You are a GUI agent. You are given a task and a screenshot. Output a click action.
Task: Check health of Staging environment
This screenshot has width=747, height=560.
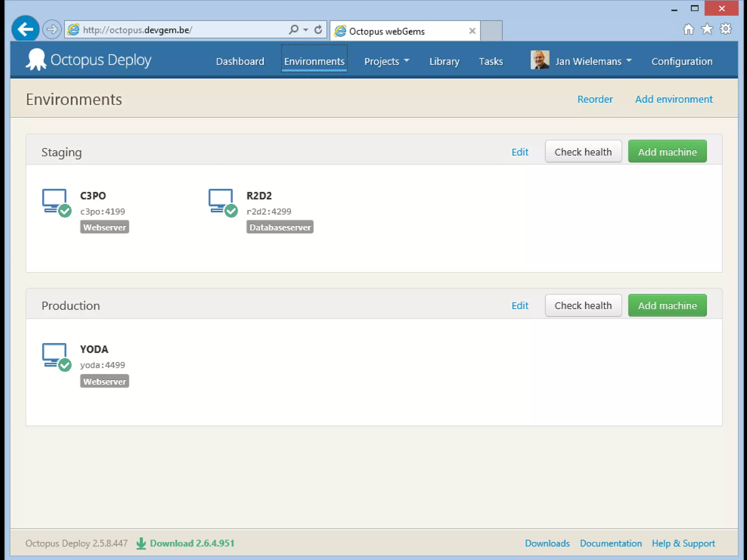click(583, 152)
